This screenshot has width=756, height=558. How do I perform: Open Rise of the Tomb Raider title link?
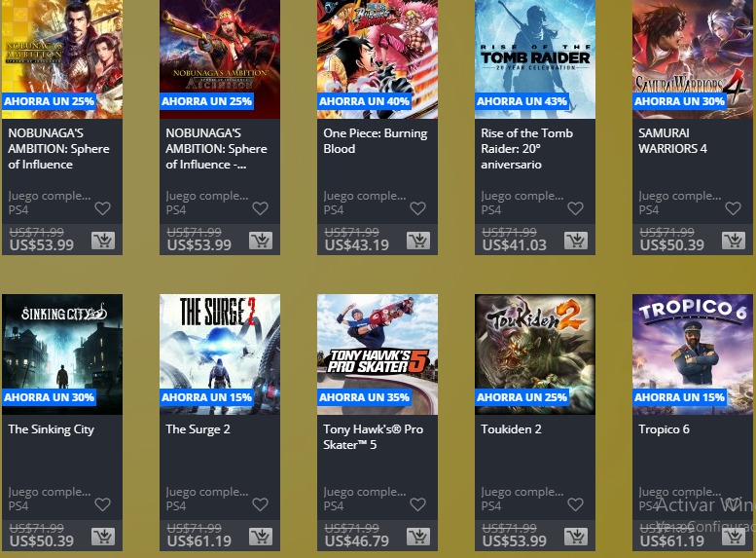click(526, 149)
